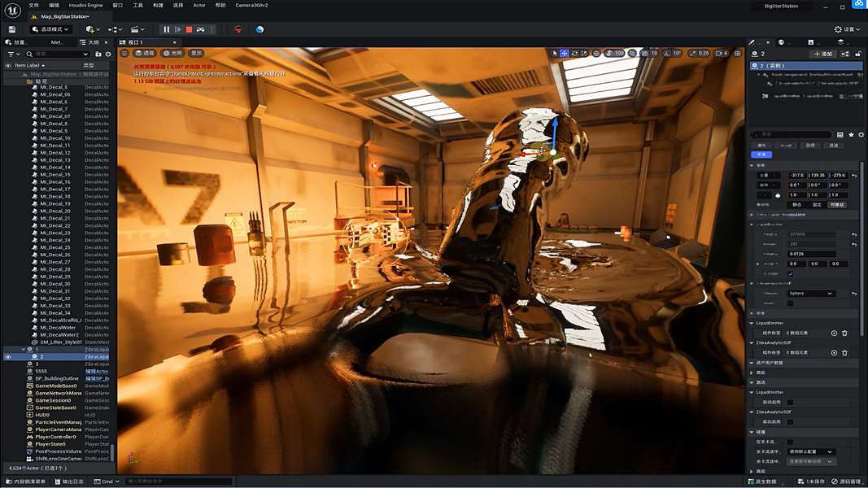Screen dimensions: 868x488
Task: Toggle LiquidEmitter auto-activate checkbox
Action: 790,403
